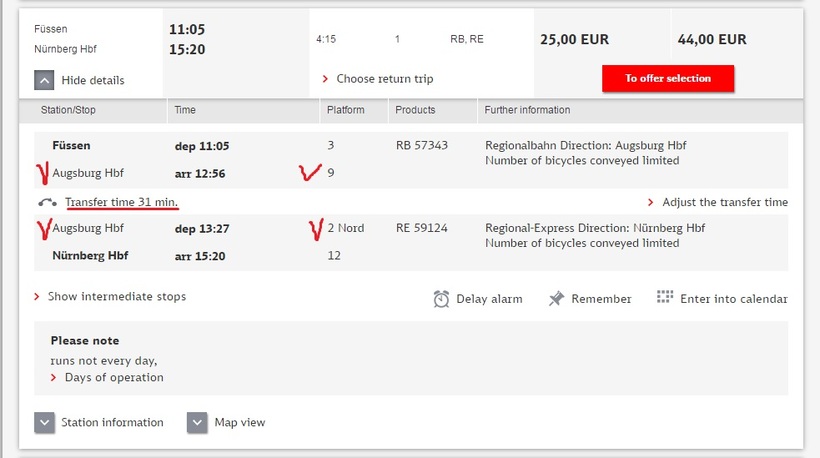The height and width of the screenshot is (458, 820).
Task: Click Enter into calendar text
Action: [733, 299]
